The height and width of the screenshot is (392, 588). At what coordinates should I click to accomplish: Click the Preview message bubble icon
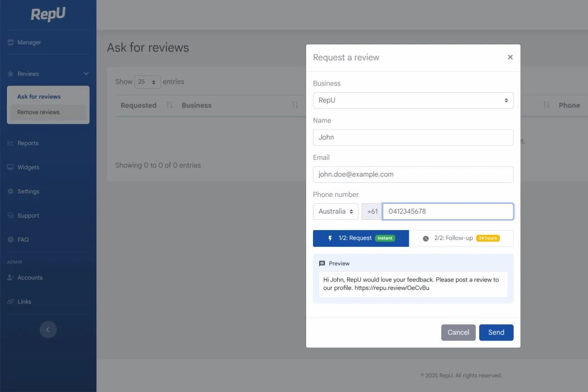[x=322, y=263]
